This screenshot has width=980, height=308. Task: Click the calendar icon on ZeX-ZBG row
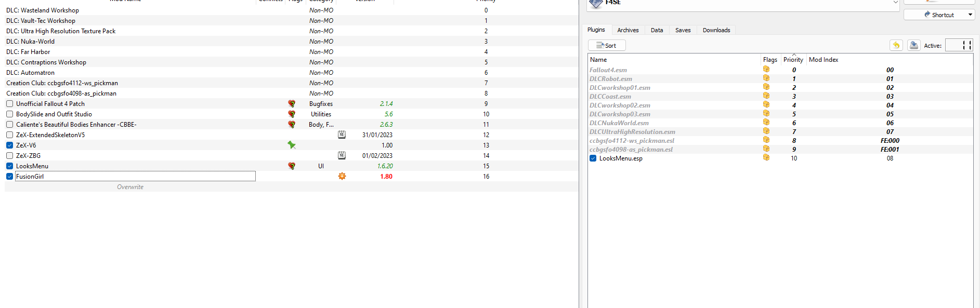342,155
